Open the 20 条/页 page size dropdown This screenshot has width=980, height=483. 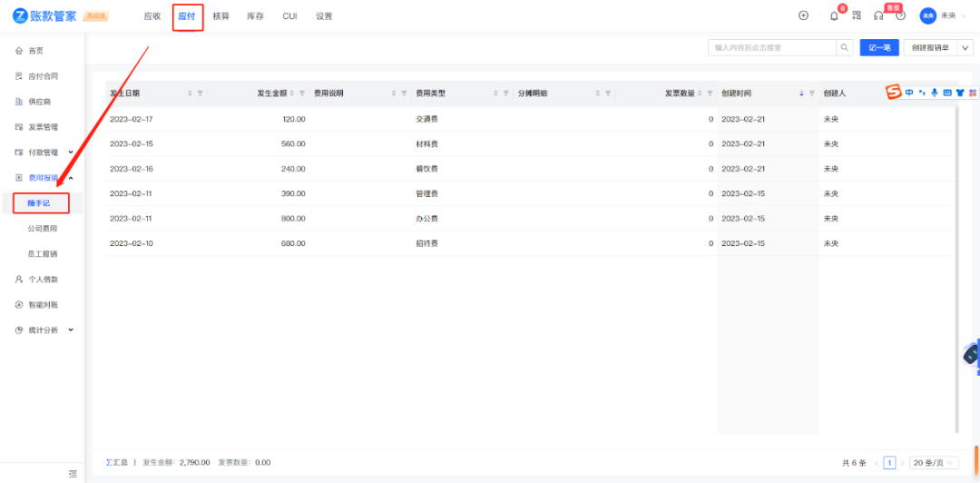(x=934, y=463)
